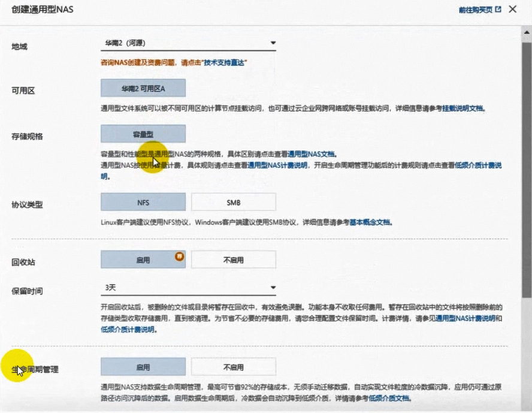This screenshot has height=413, width=532.
Task: Click the external link icon beside 前往购买页
Action: (x=498, y=10)
